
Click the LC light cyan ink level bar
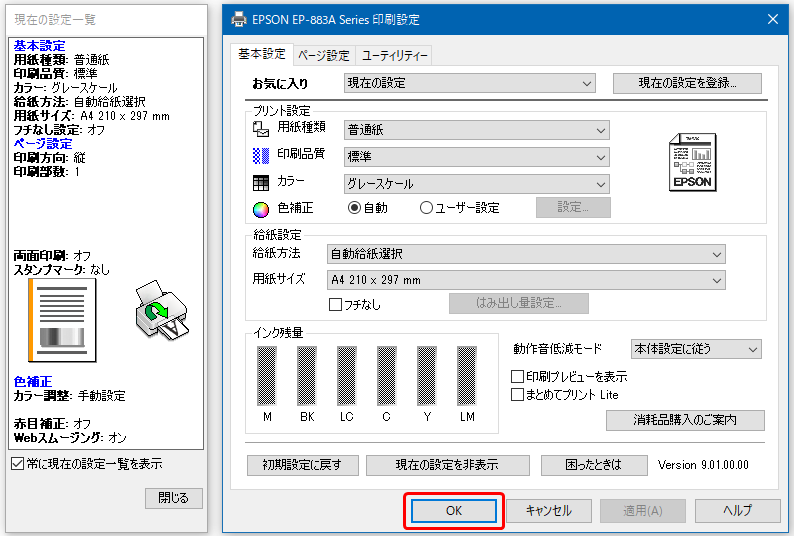tap(347, 375)
